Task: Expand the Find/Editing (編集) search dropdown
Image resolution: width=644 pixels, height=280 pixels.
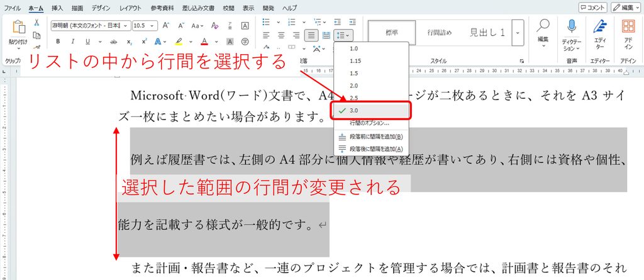Action: click(543, 33)
